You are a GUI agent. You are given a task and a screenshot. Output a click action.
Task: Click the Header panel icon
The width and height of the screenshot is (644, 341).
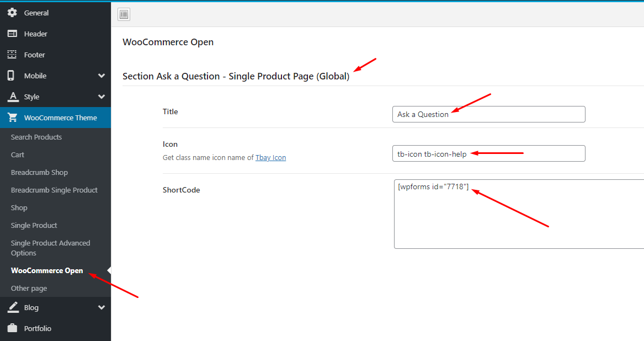[x=12, y=34]
